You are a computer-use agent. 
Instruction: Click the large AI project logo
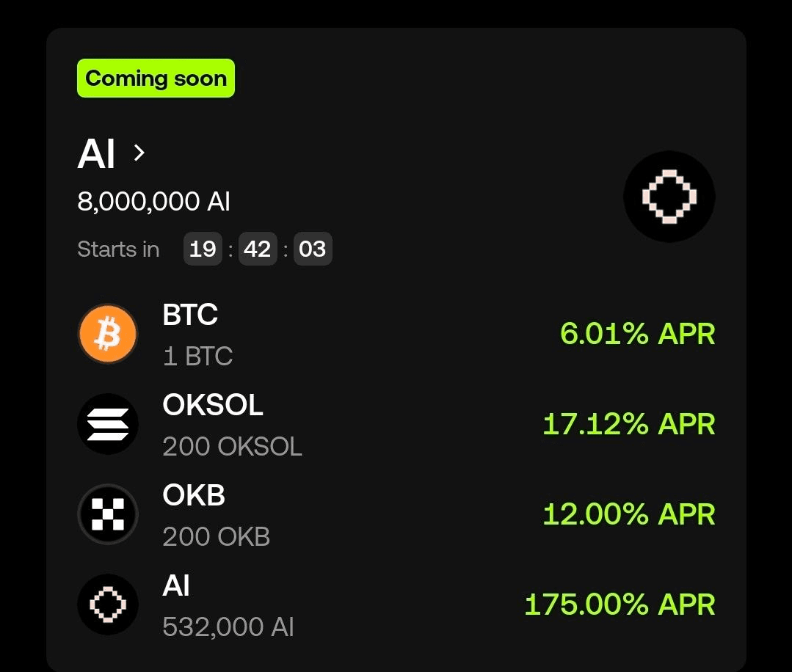(x=669, y=197)
